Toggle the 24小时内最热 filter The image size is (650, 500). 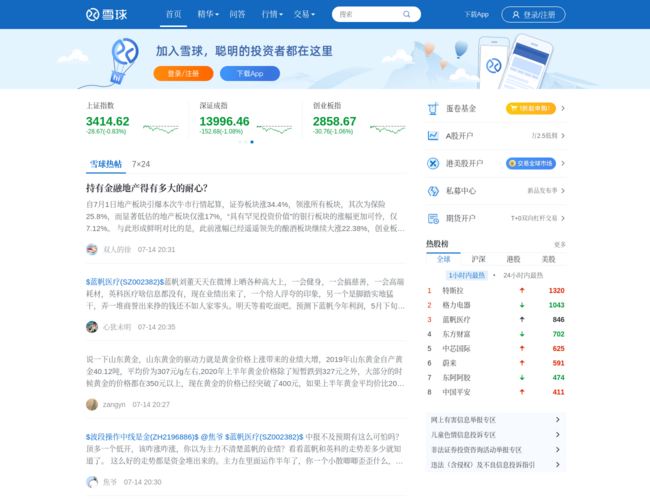click(523, 275)
